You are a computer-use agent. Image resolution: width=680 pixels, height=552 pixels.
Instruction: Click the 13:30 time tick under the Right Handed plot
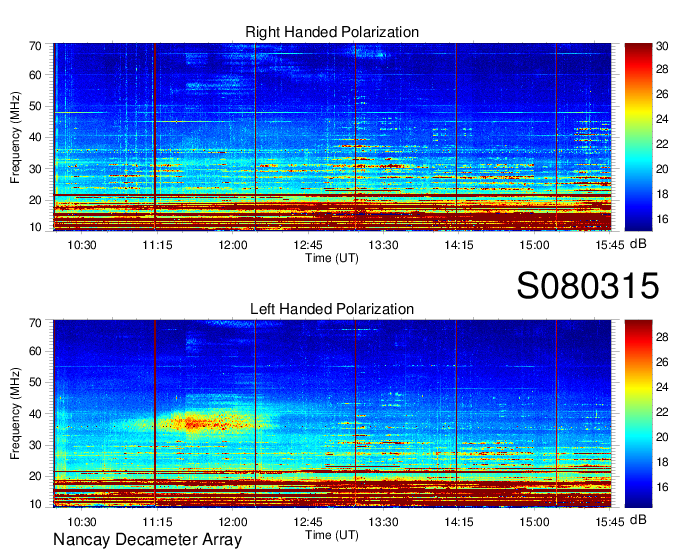[x=383, y=245]
